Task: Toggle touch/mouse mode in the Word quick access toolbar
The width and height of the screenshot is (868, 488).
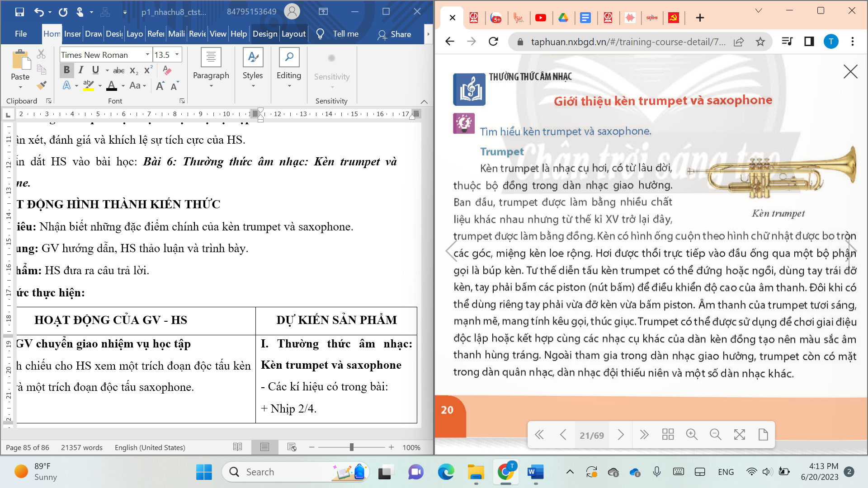Action: pos(80,12)
